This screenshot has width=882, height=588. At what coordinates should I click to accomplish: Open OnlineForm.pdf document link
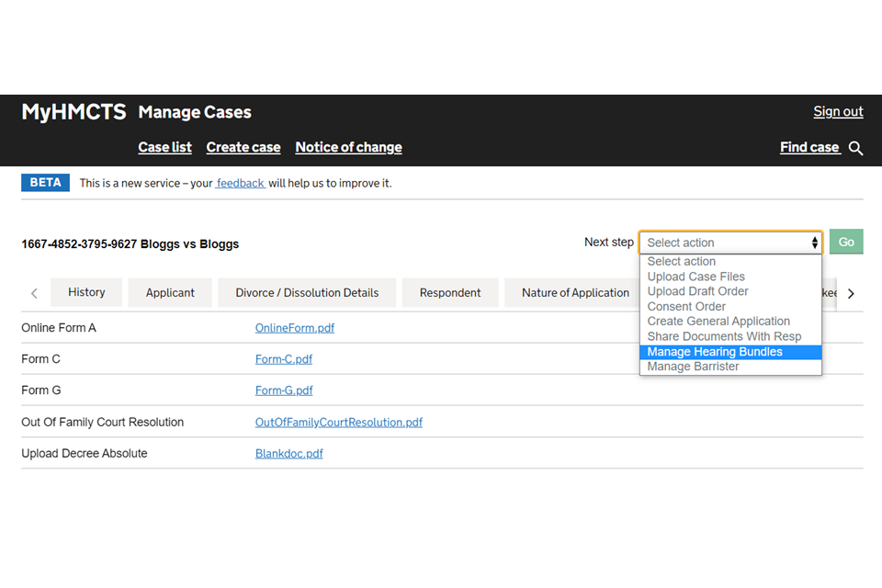pyautogui.click(x=294, y=328)
